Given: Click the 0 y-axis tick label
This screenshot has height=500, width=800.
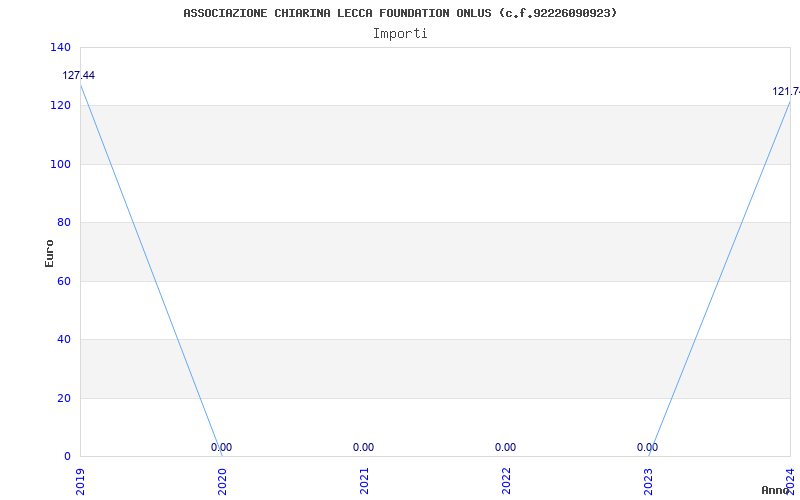Looking at the screenshot, I should coord(67,457).
